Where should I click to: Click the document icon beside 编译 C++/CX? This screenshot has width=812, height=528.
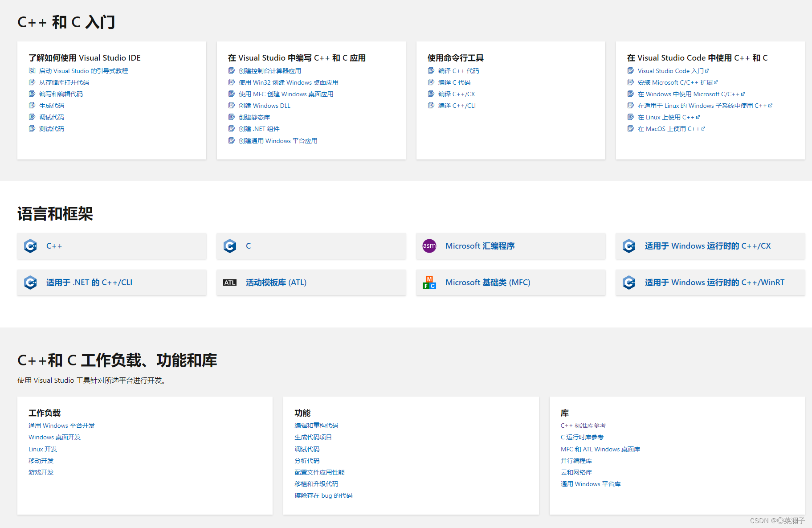pos(431,94)
